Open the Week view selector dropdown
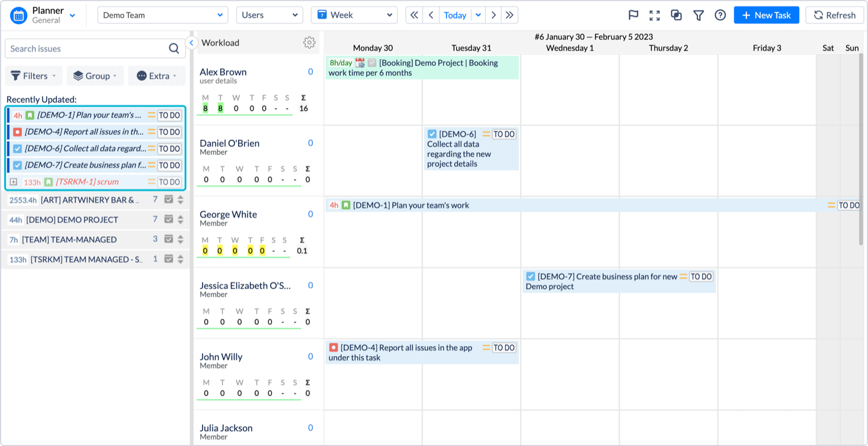 point(354,14)
